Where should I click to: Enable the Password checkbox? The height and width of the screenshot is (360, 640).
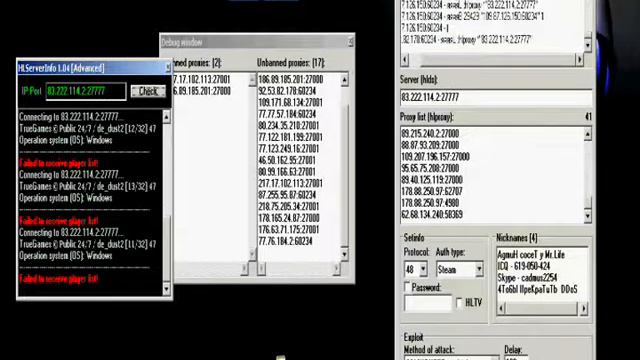coord(407,287)
